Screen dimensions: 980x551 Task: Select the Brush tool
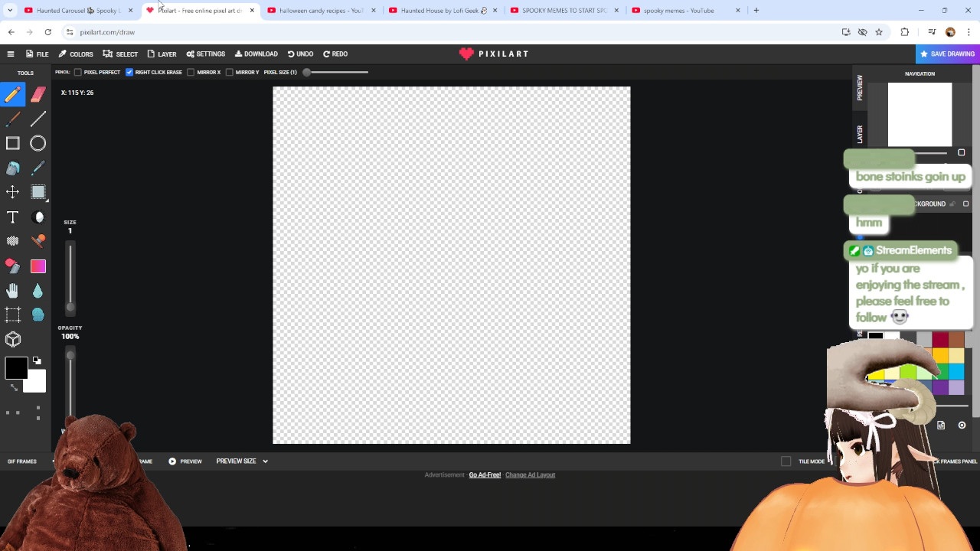(13, 119)
